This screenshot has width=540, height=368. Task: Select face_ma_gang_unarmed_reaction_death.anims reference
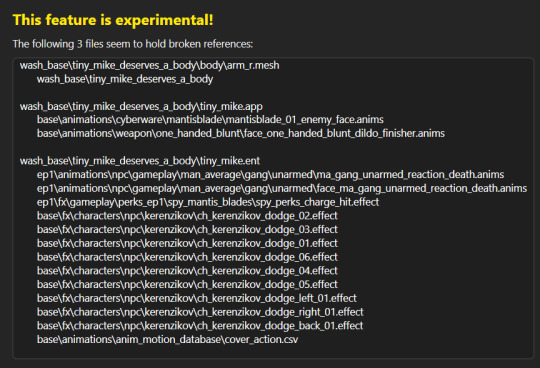click(282, 188)
